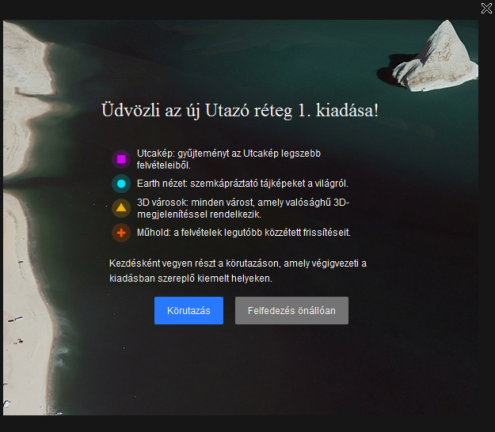The image size is (495, 432).
Task: Click the orange plus Műhold icon
Action: pos(121,233)
